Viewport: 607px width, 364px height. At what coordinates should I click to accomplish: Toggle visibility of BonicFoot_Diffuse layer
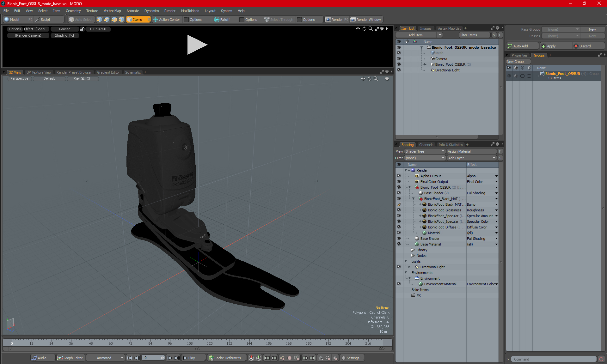(x=399, y=227)
